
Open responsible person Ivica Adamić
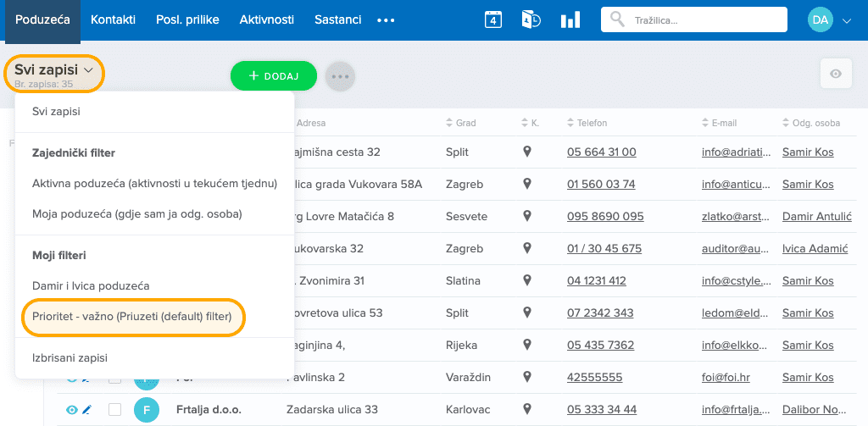pyautogui.click(x=815, y=248)
